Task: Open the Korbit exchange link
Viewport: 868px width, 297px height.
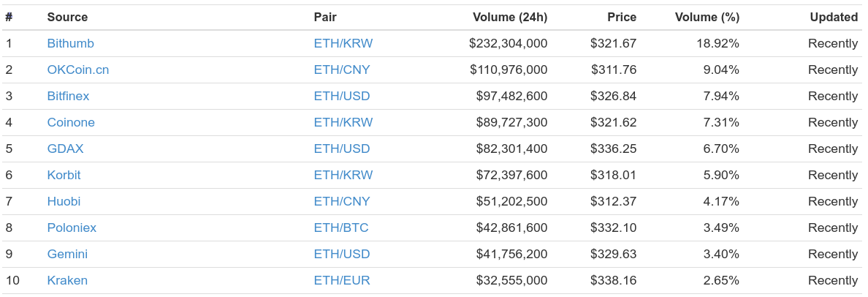Action: [64, 175]
